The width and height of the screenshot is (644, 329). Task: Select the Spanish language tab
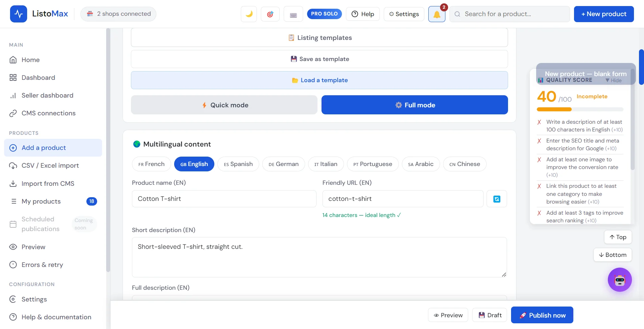tap(238, 164)
